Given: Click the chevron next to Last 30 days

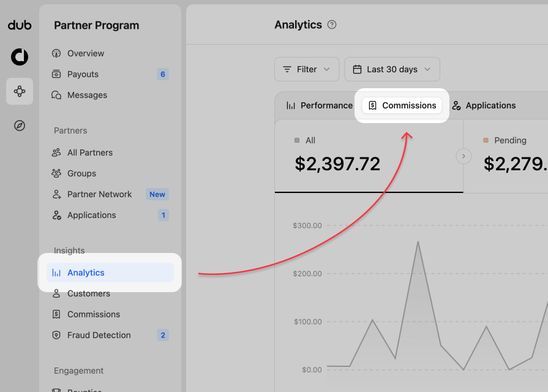Looking at the screenshot, I should [x=427, y=69].
